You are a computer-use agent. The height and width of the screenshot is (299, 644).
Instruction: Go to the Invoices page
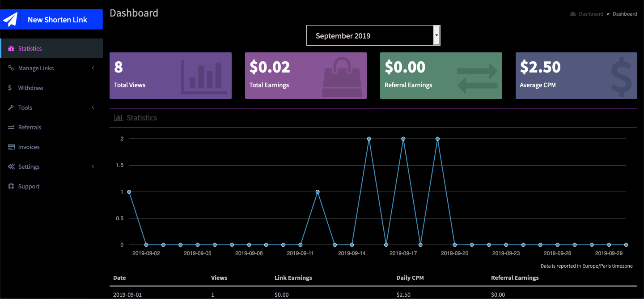click(x=29, y=147)
